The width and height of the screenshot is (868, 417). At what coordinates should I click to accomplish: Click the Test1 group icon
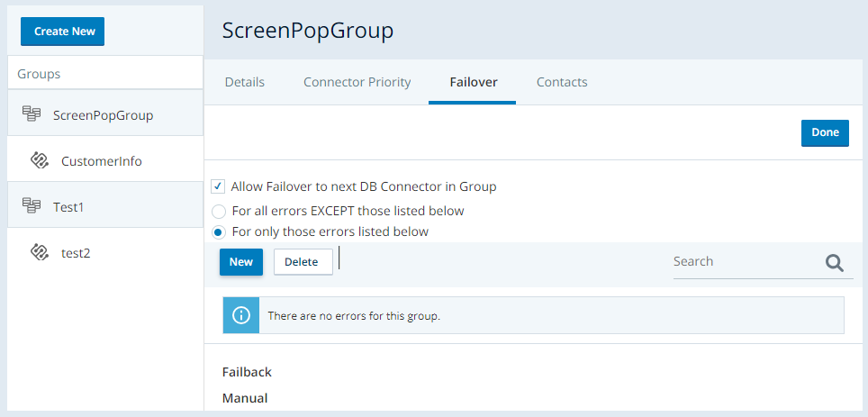(32, 206)
